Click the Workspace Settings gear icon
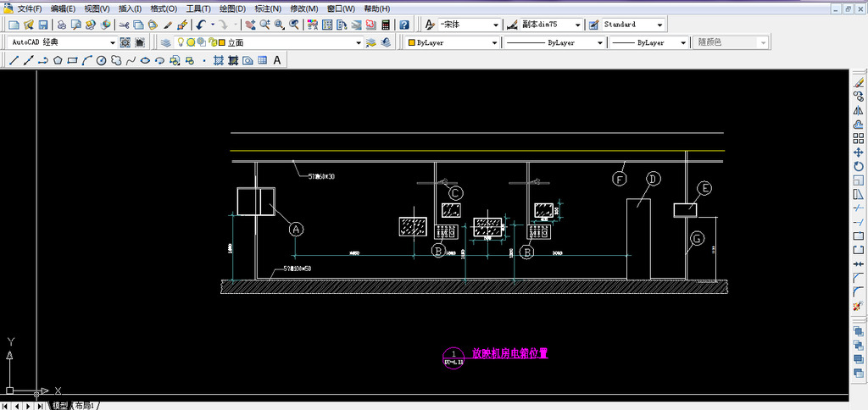 pos(125,42)
